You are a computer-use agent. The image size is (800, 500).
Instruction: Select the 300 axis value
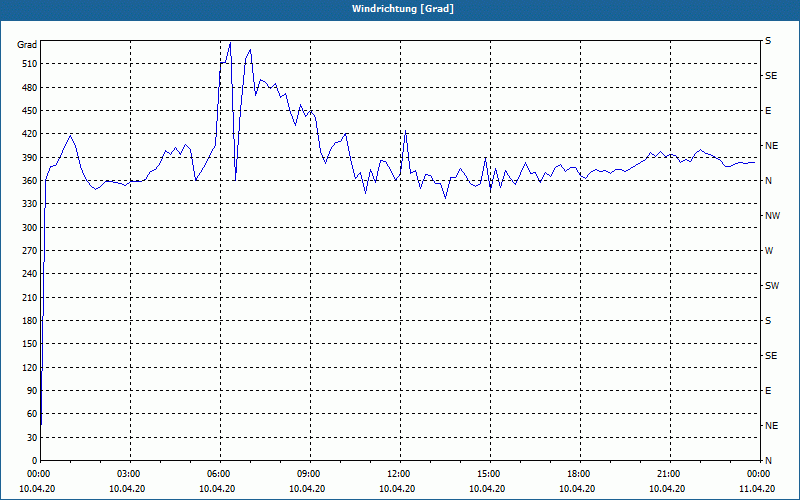[x=31, y=228]
